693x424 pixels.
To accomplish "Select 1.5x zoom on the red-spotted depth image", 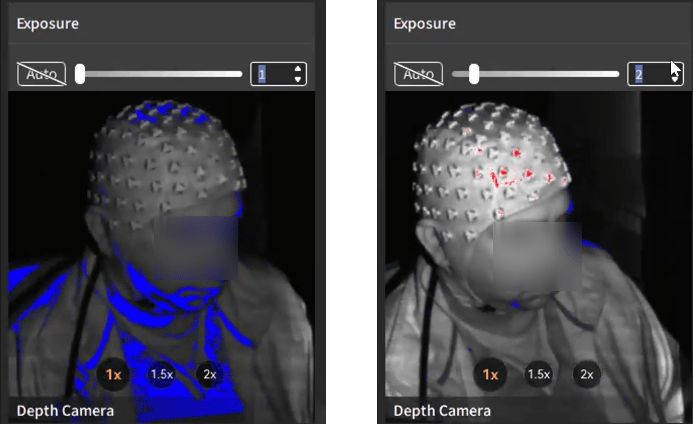I will click(x=539, y=374).
